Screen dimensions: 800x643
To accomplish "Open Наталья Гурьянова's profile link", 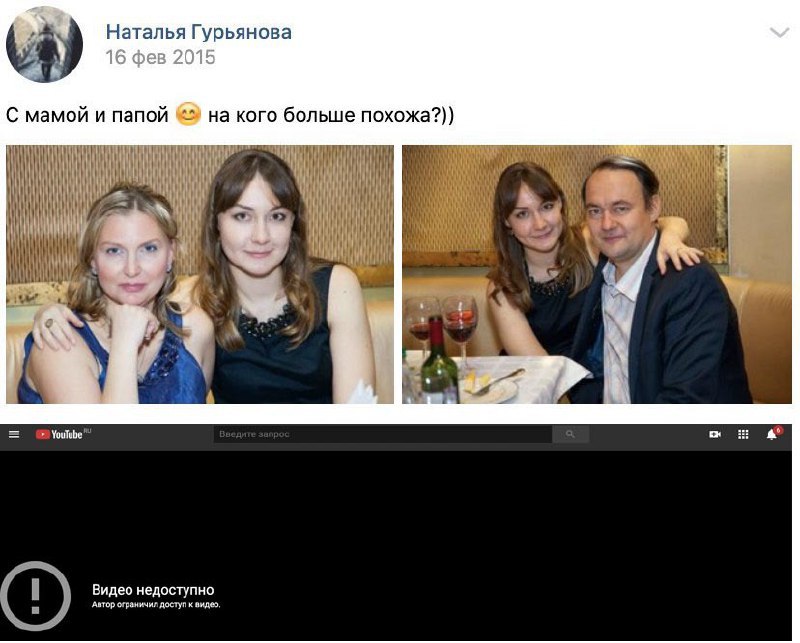I will [x=198, y=32].
